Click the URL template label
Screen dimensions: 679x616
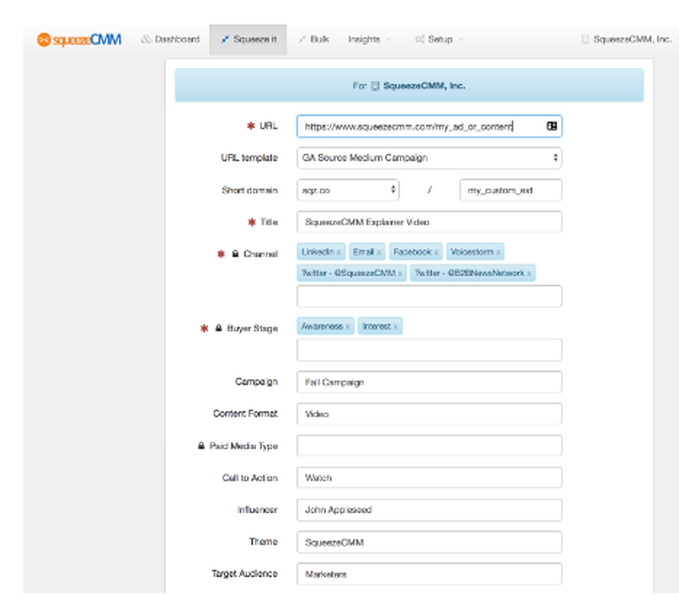tap(249, 158)
